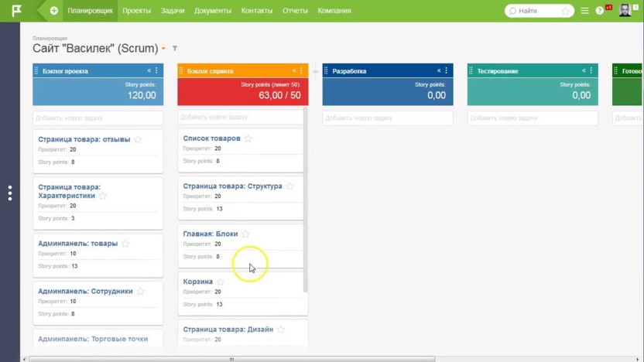
Task: Star the Админпанель: Сотрудники task
Action: [x=140, y=292]
